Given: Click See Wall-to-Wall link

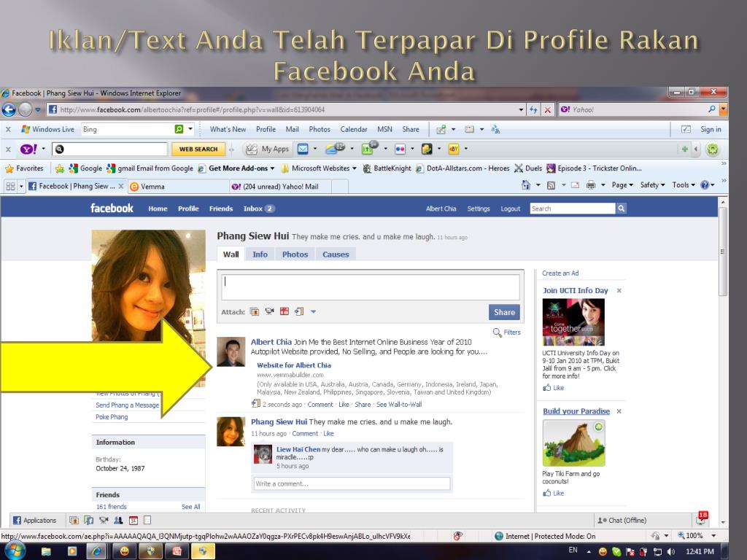Looking at the screenshot, I should 399,404.
